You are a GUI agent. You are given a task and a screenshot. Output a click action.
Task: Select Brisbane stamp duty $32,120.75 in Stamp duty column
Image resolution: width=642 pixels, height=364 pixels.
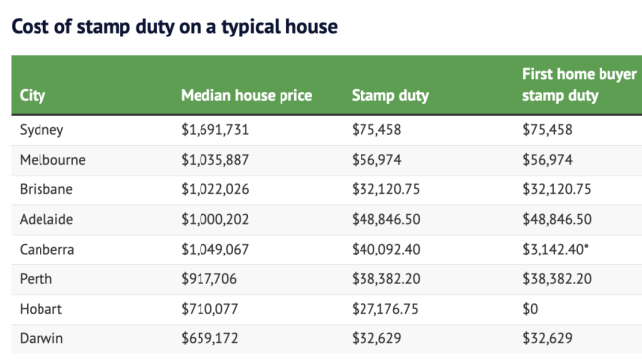pos(385,189)
